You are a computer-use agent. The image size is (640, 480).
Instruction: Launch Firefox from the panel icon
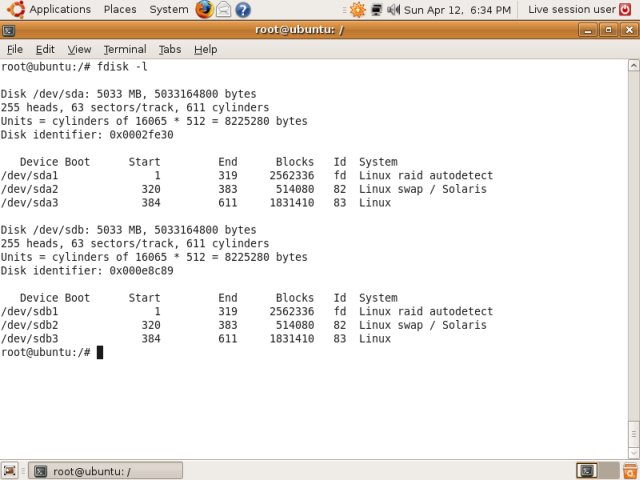204,9
